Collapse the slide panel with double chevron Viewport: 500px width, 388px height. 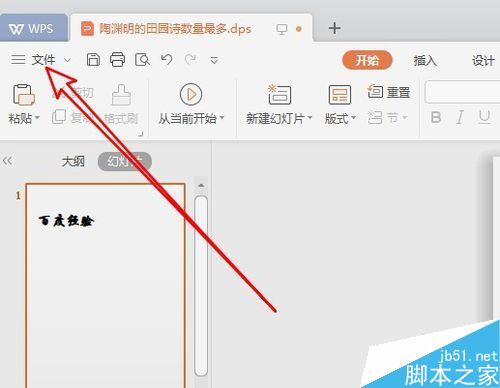[7, 161]
